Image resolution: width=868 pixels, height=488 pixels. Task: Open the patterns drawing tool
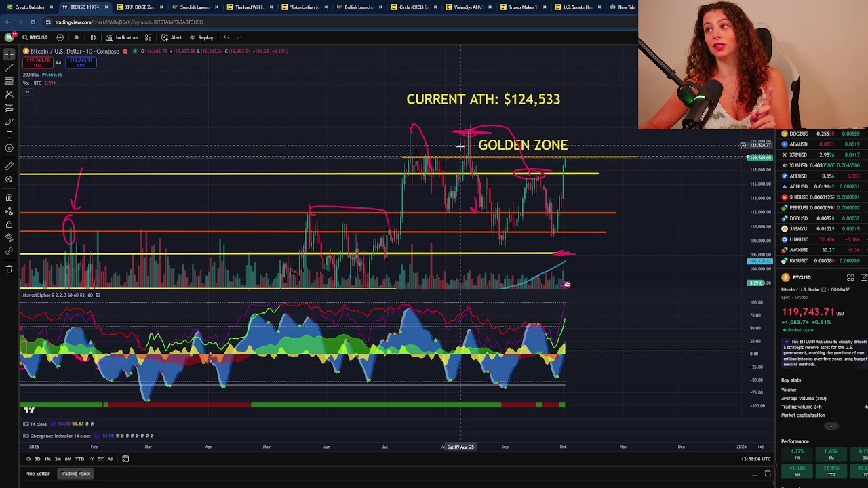(x=9, y=95)
